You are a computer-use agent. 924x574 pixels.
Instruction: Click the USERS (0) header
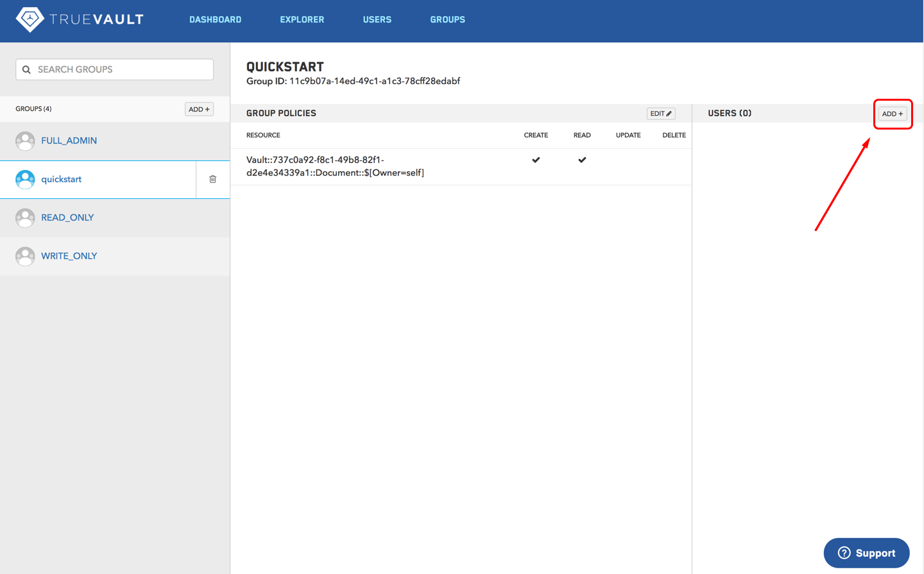coord(730,113)
